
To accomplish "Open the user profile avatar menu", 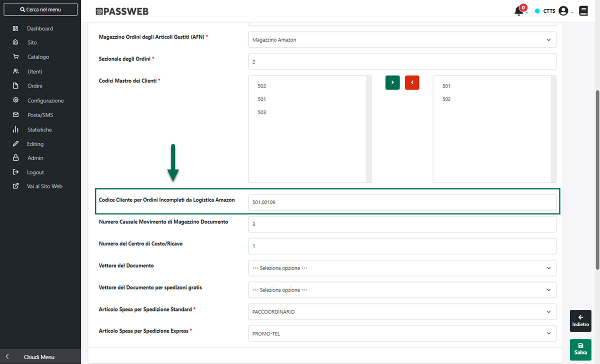I will tap(563, 11).
